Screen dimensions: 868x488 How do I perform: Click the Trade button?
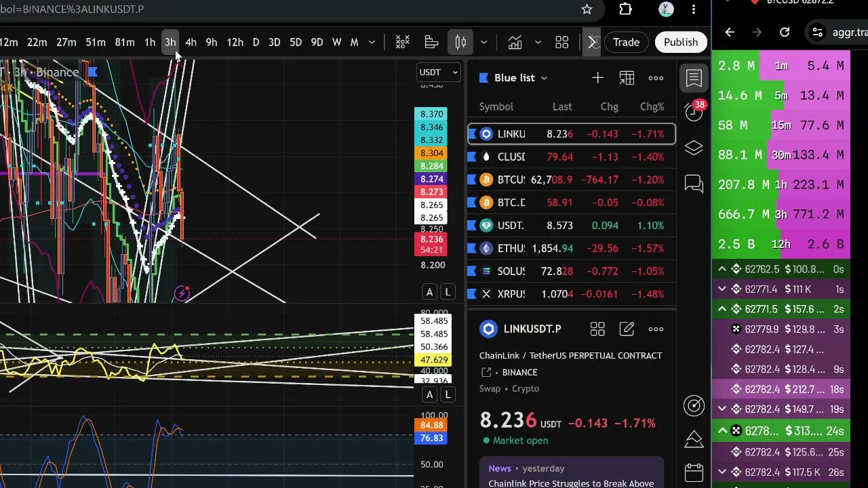[626, 43]
